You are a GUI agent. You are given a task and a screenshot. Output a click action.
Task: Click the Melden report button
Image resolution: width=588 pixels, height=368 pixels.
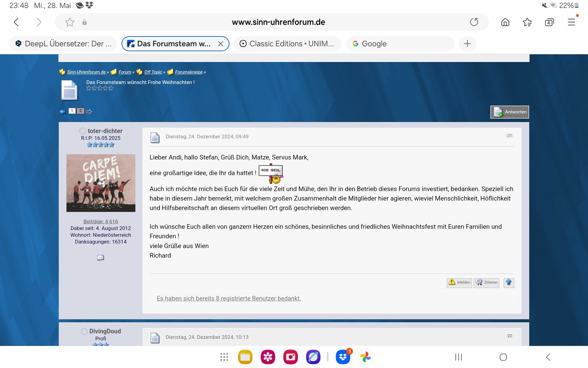[459, 282]
